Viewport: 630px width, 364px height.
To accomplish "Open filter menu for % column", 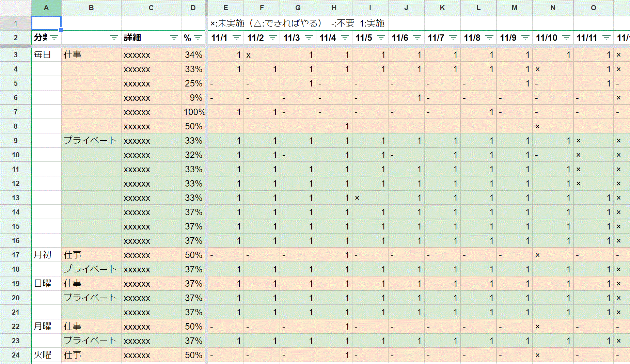I will (x=198, y=38).
